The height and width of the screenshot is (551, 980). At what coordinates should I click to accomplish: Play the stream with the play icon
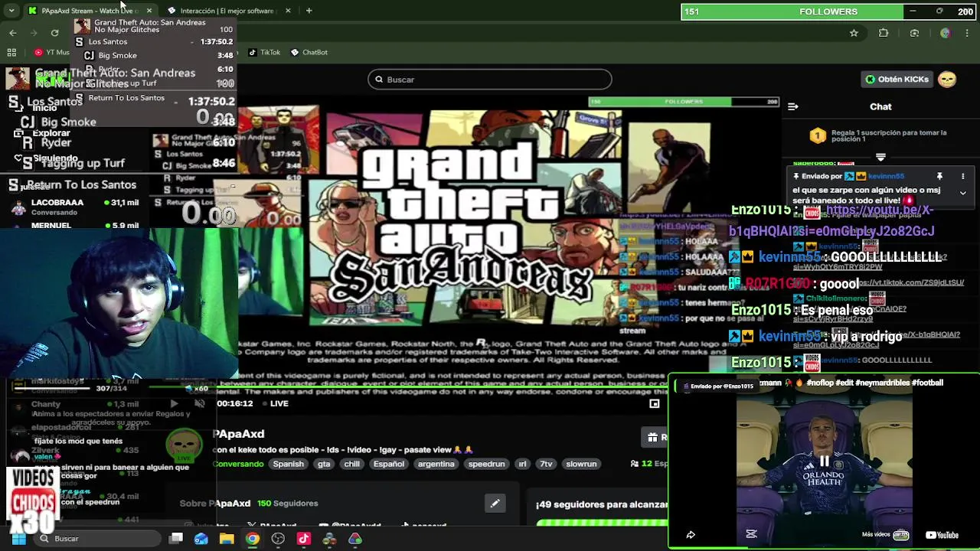pyautogui.click(x=174, y=403)
